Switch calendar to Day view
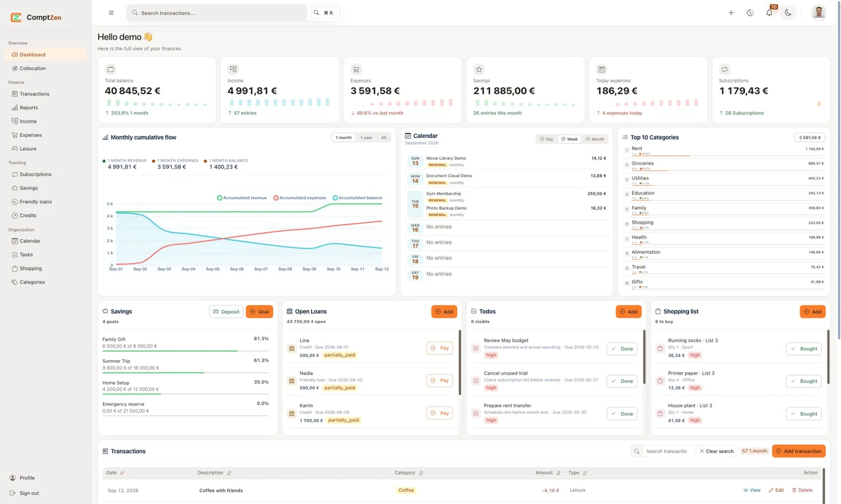Viewport: 841px width, 504px height. (547, 139)
